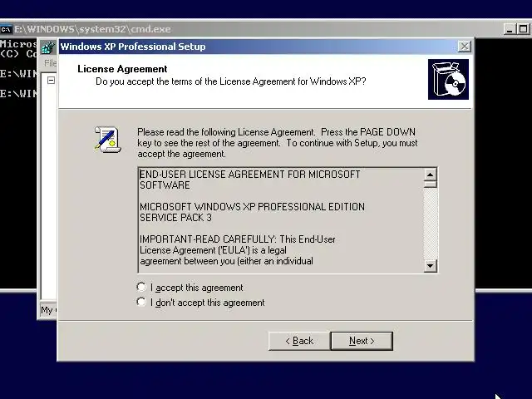Open the File menu in background window
The width and height of the screenshot is (532, 399).
pyautogui.click(x=50, y=63)
